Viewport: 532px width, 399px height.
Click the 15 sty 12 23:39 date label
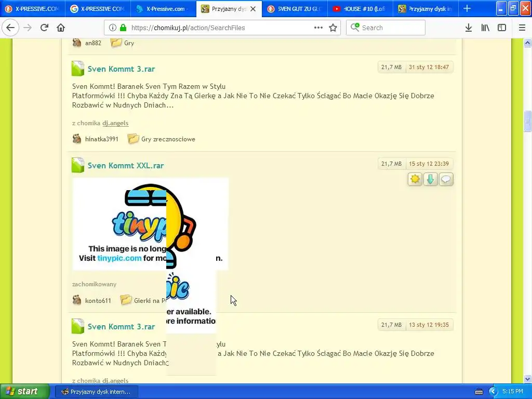[429, 164]
